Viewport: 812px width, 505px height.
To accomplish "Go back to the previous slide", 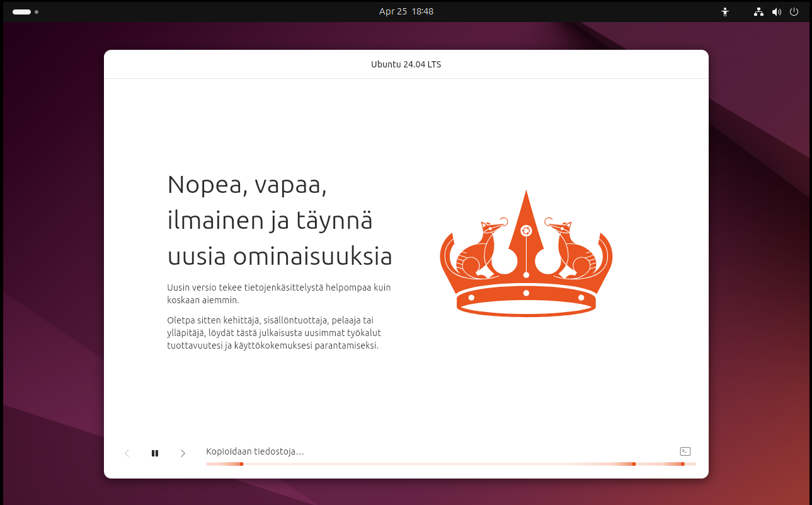I will click(127, 453).
